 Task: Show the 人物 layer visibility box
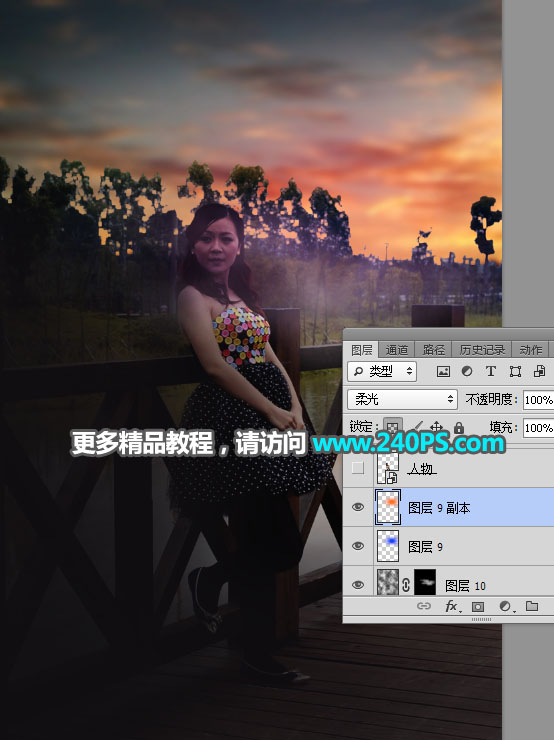pyautogui.click(x=358, y=468)
